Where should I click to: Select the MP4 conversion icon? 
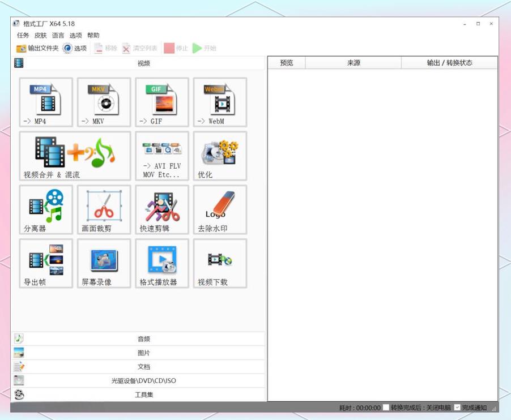(46, 102)
